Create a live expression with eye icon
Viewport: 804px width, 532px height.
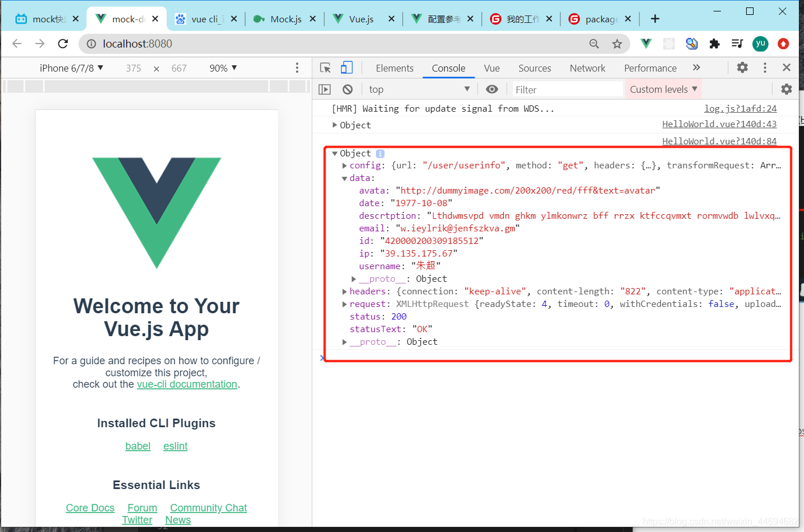click(x=492, y=89)
